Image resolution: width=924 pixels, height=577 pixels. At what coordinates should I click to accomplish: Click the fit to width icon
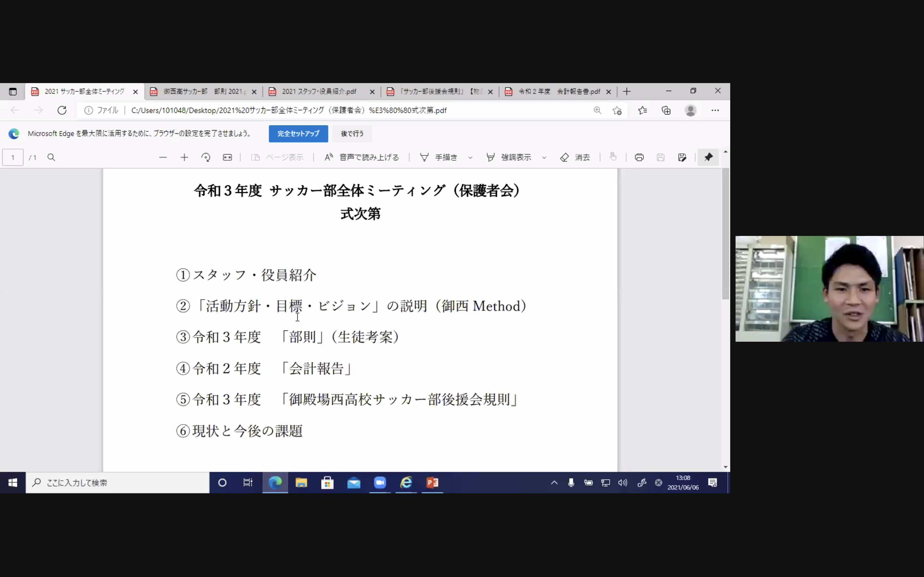click(x=227, y=158)
